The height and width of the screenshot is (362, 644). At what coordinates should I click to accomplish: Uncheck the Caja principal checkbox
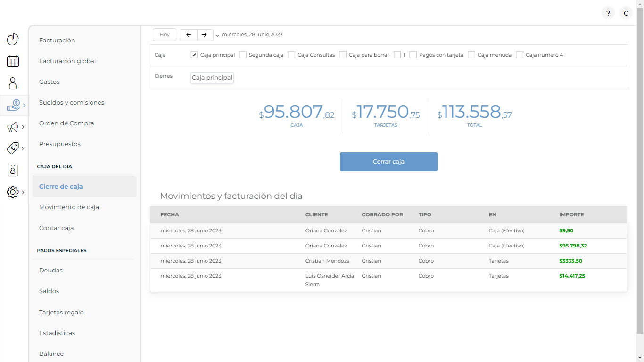click(194, 55)
